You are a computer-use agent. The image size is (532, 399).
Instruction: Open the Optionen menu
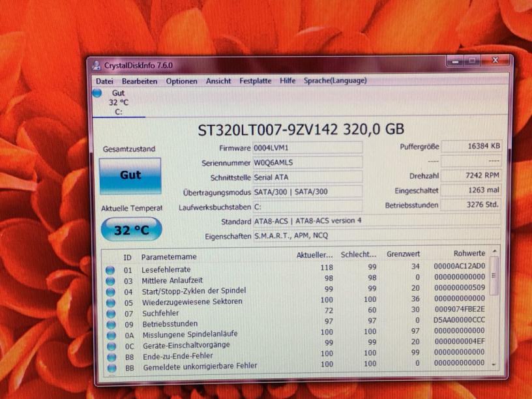181,81
